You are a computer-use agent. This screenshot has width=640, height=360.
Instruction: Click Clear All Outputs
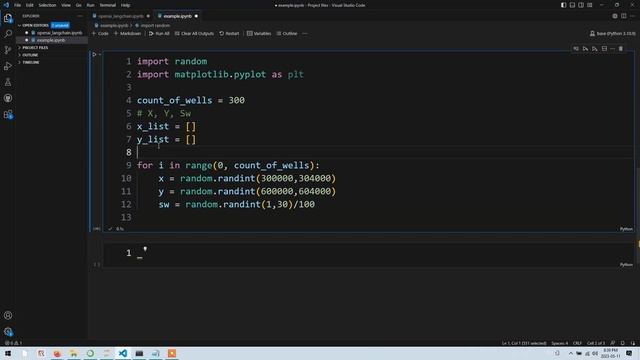coord(194,33)
